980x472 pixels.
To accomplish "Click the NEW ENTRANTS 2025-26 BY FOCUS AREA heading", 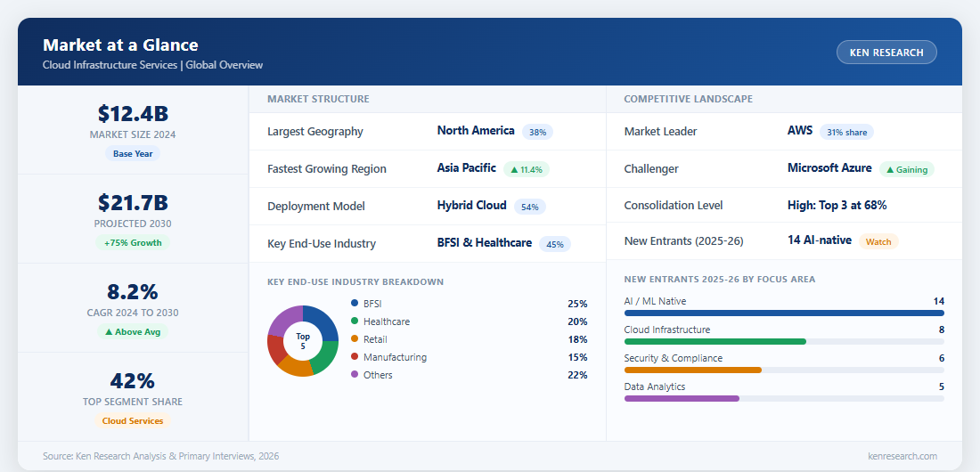I will (719, 280).
